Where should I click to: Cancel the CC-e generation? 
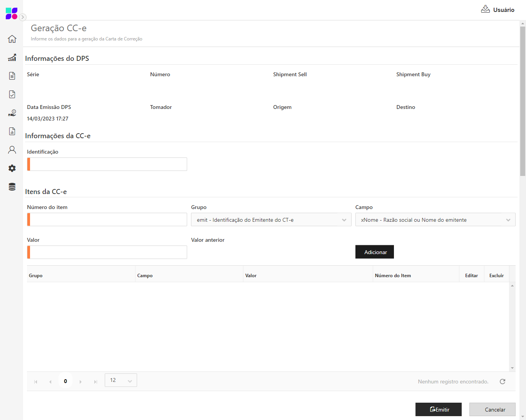[492, 410]
